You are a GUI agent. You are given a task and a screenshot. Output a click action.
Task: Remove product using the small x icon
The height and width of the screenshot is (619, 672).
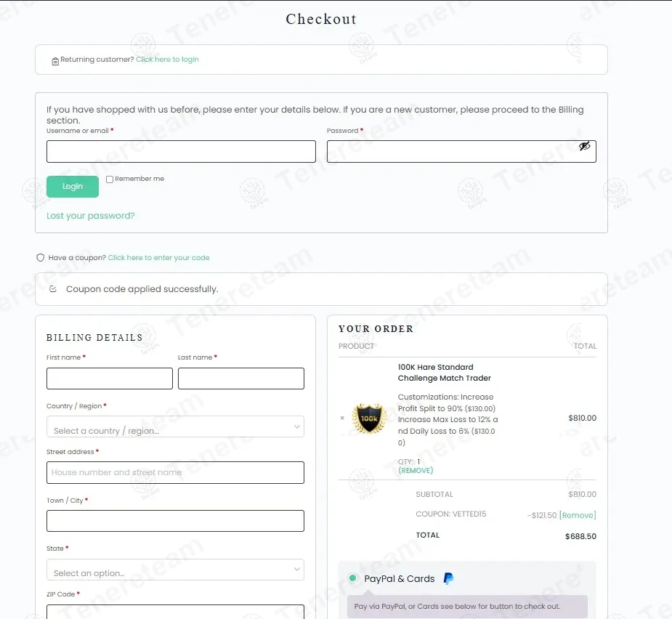tap(342, 418)
